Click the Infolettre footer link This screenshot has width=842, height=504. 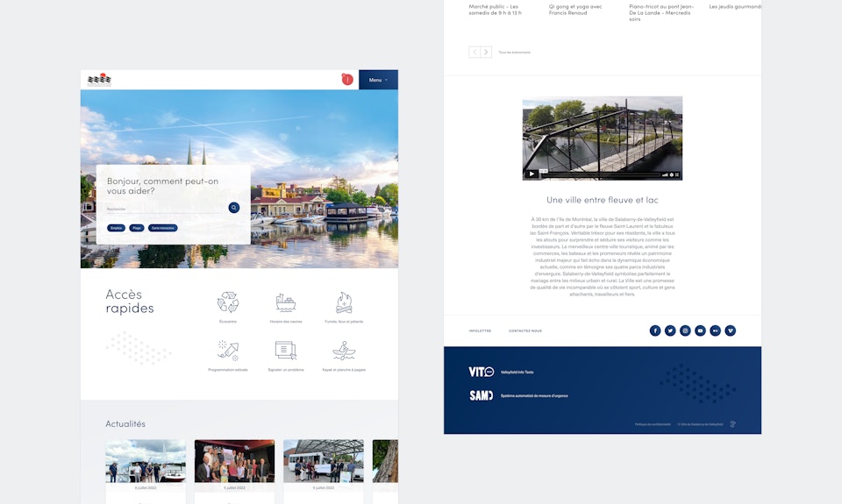click(480, 331)
